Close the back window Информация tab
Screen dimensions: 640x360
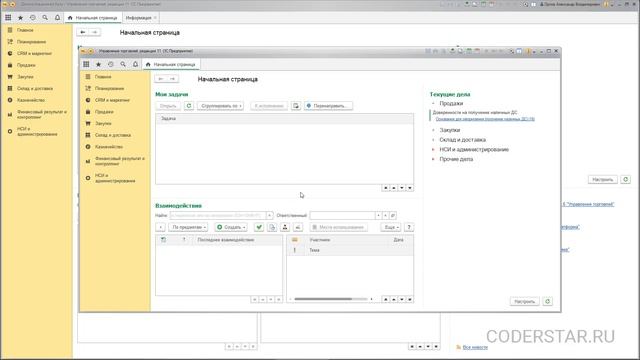[156, 18]
